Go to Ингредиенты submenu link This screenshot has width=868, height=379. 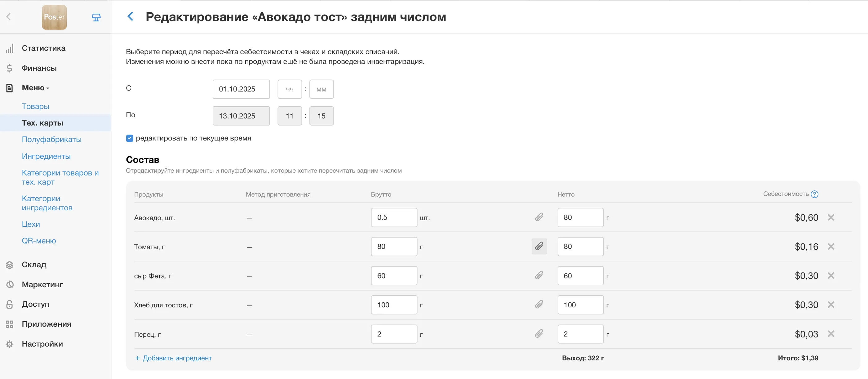click(46, 156)
